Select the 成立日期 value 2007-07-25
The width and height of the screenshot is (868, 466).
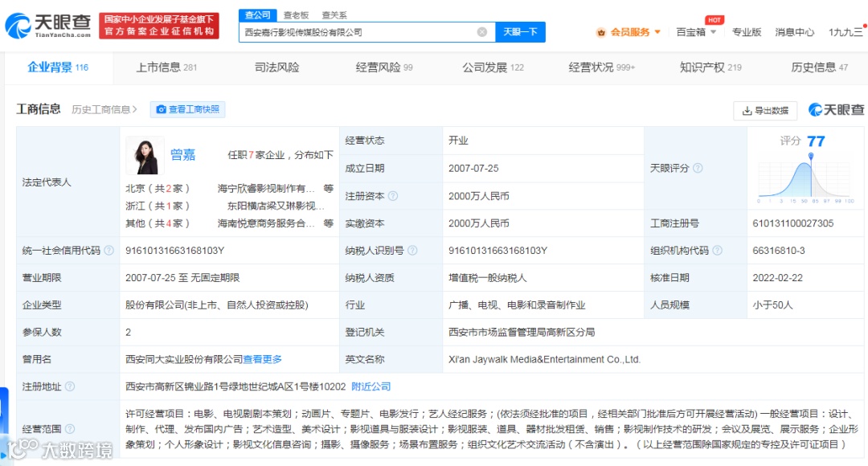[x=473, y=168]
